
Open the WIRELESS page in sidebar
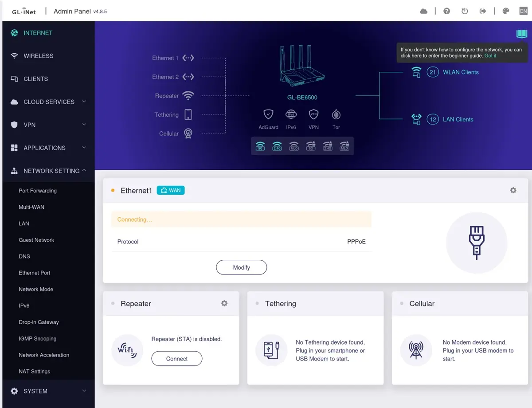point(38,56)
